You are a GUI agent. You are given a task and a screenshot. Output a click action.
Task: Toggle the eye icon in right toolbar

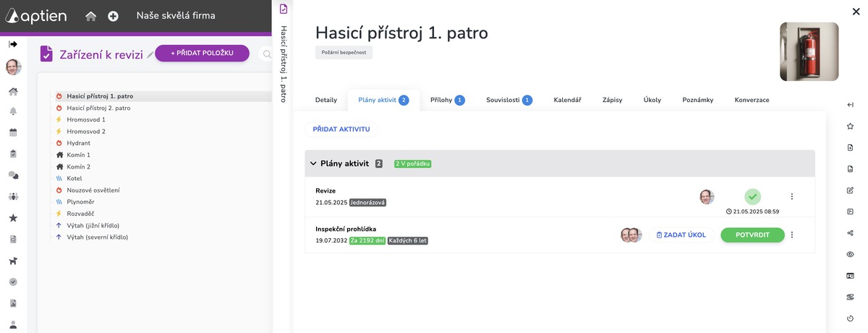pyautogui.click(x=850, y=254)
